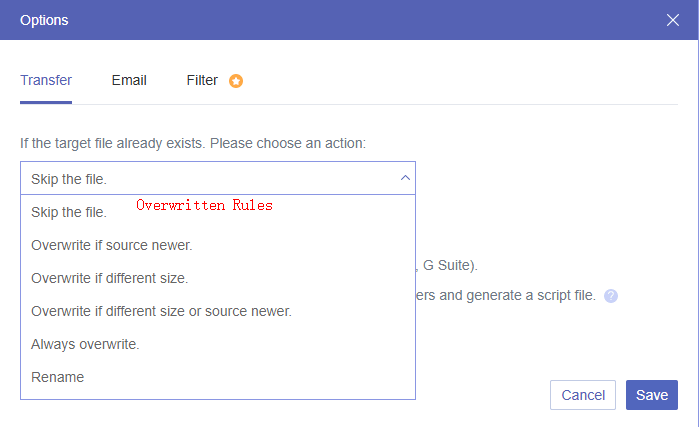Click the help question mark icon
The width and height of the screenshot is (699, 427).
point(611,296)
